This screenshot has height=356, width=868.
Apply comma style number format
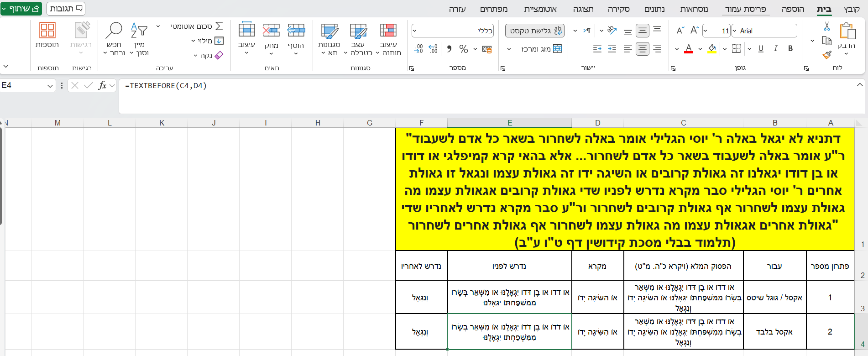click(449, 49)
